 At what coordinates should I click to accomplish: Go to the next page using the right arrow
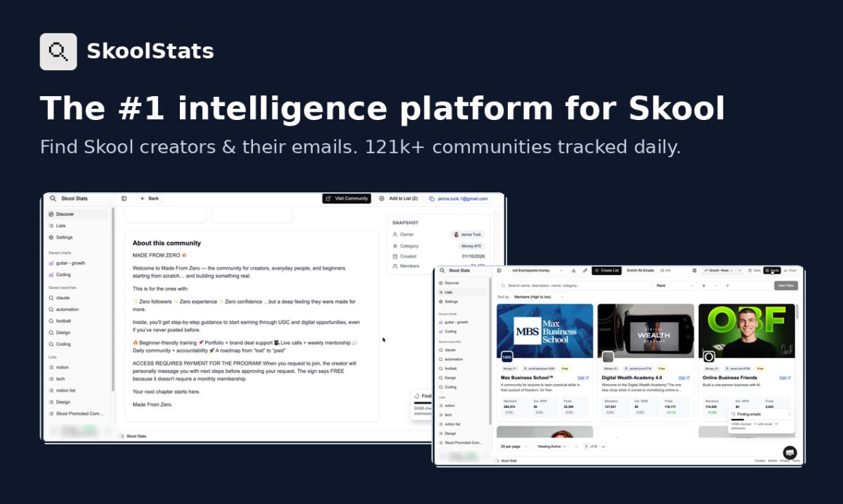pyautogui.click(x=603, y=446)
